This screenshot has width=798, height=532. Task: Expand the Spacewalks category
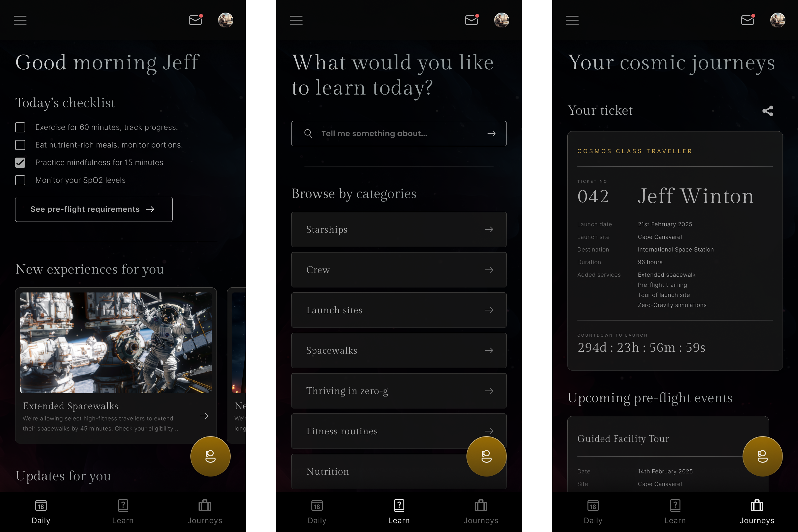399,350
